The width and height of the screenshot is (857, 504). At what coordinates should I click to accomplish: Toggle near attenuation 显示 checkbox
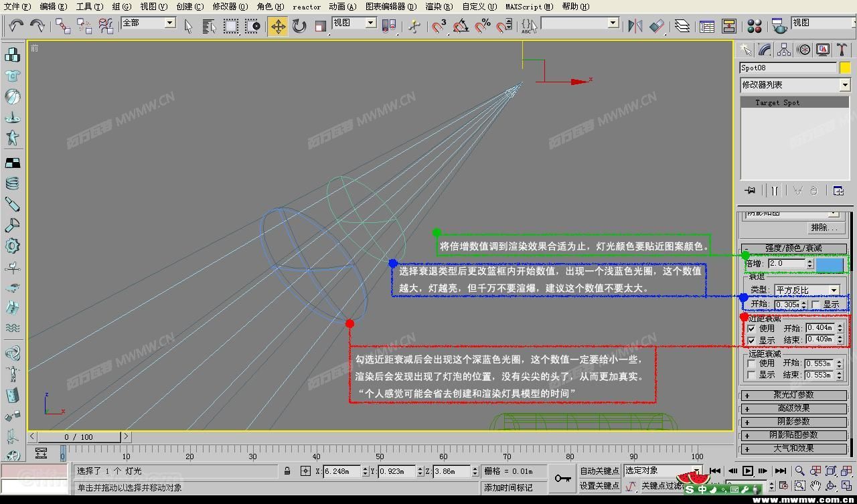tap(751, 340)
